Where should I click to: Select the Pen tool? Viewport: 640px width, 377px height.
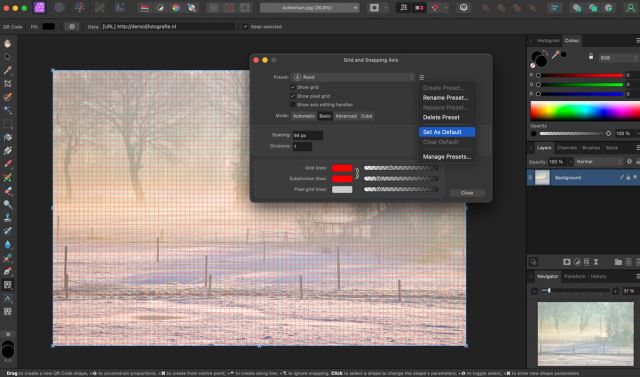(x=7, y=271)
